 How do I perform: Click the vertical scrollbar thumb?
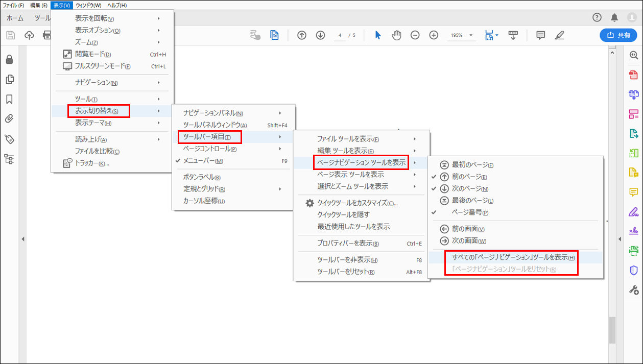612,330
